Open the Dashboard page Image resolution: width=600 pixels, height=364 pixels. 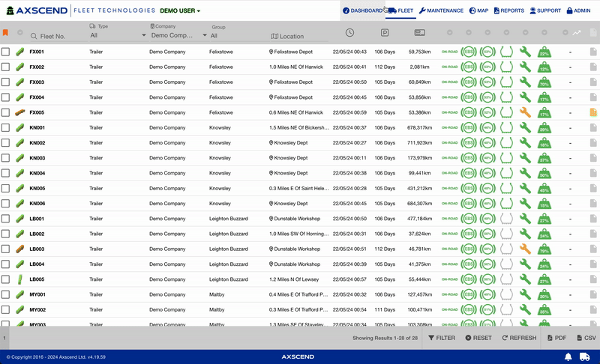[362, 10]
